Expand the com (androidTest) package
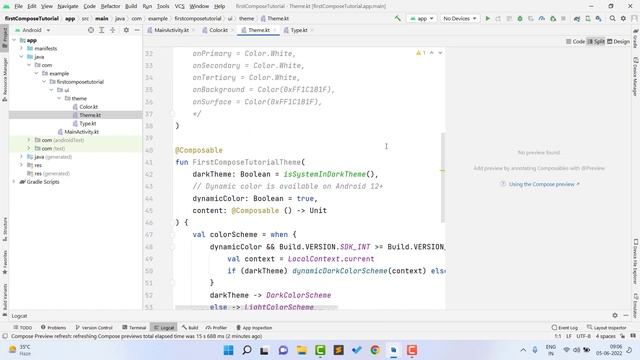 [29, 140]
